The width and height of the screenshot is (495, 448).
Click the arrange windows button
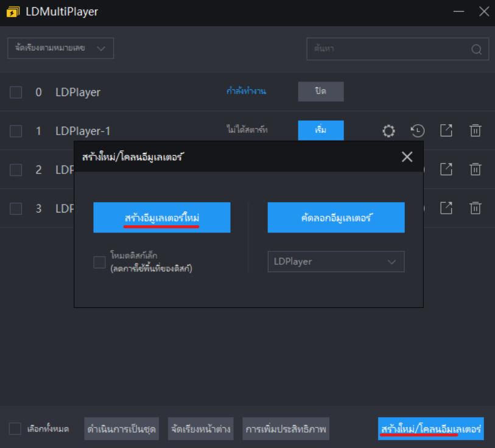pyautogui.click(x=201, y=429)
